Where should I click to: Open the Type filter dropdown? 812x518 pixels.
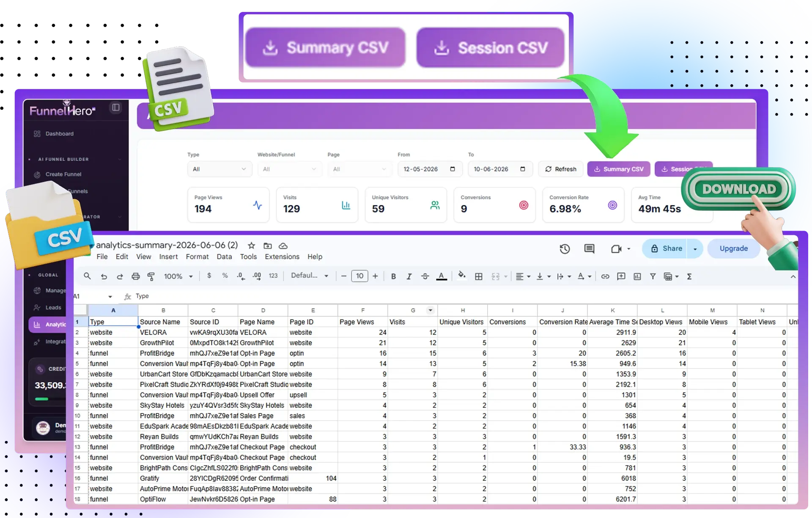(x=219, y=169)
